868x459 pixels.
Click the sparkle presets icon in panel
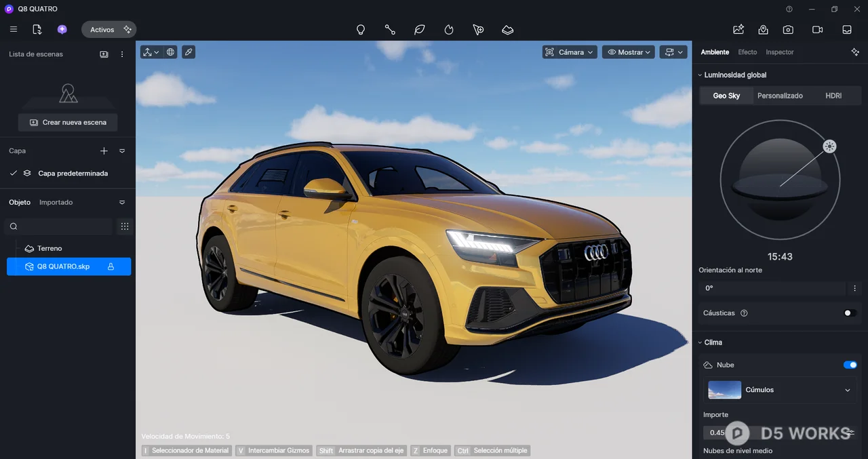pyautogui.click(x=855, y=52)
